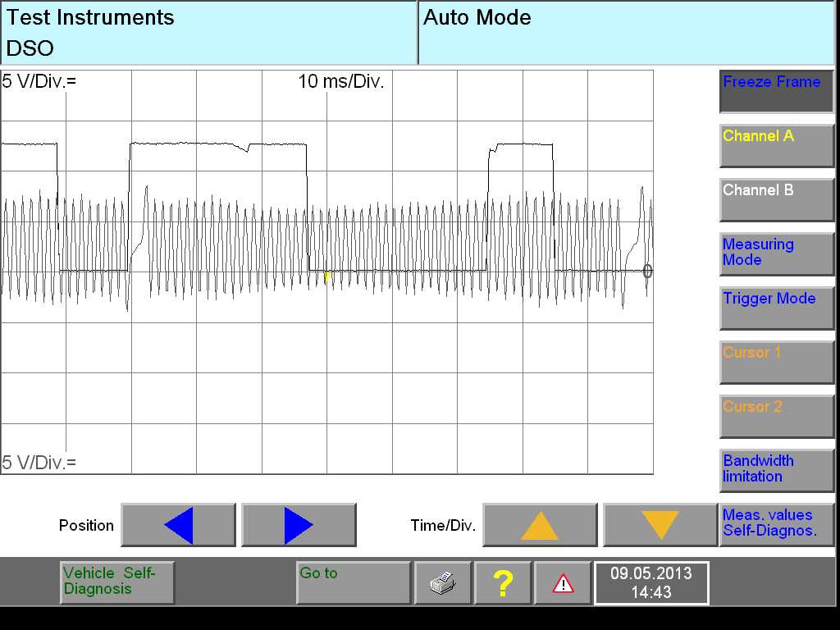Enable Bandwidth limitation
The image size is (840, 630).
click(776, 470)
